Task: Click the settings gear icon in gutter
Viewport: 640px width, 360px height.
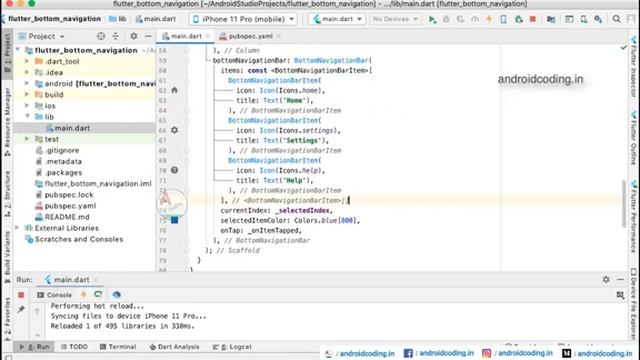Action: pos(174,130)
